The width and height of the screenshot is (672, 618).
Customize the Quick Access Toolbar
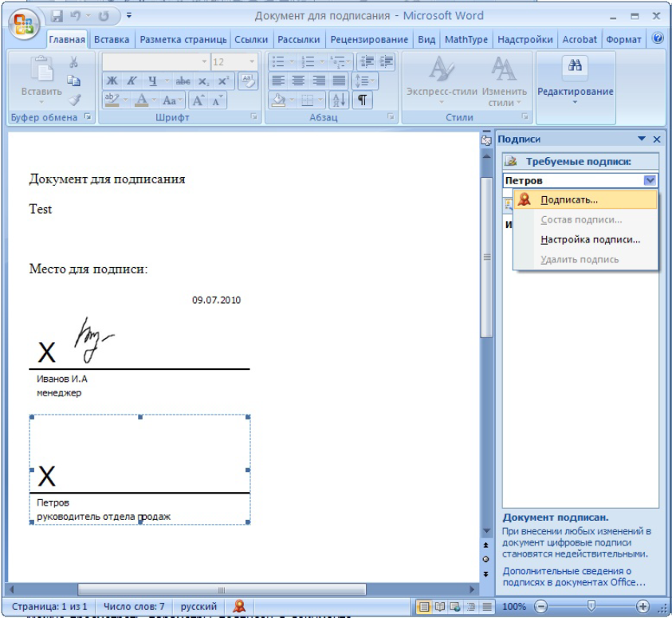tap(129, 16)
